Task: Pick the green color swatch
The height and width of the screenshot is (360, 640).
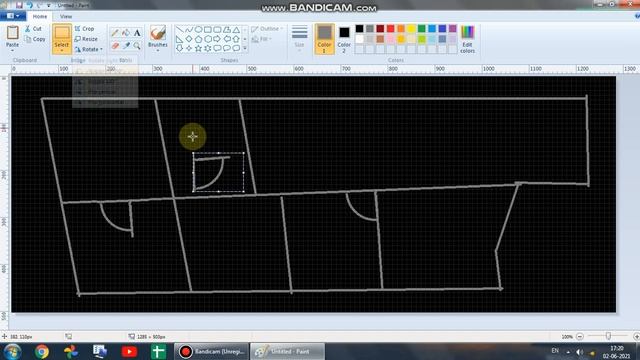Action: [422, 29]
